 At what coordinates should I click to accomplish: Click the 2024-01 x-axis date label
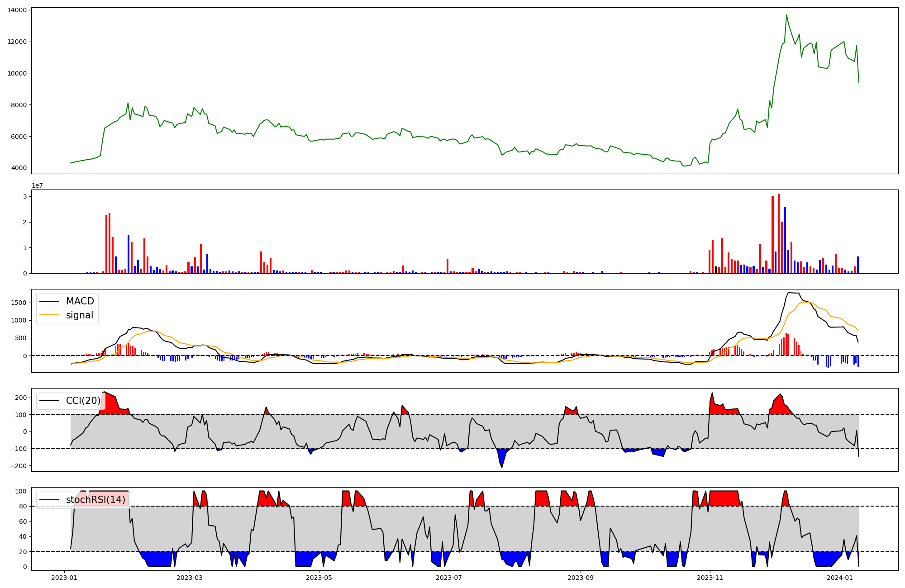pos(840,578)
